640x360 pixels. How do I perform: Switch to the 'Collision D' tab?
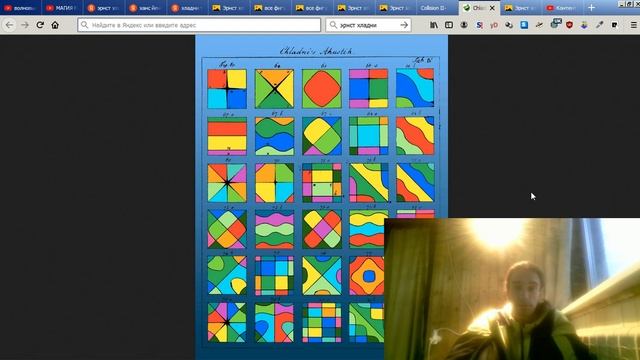click(x=437, y=8)
